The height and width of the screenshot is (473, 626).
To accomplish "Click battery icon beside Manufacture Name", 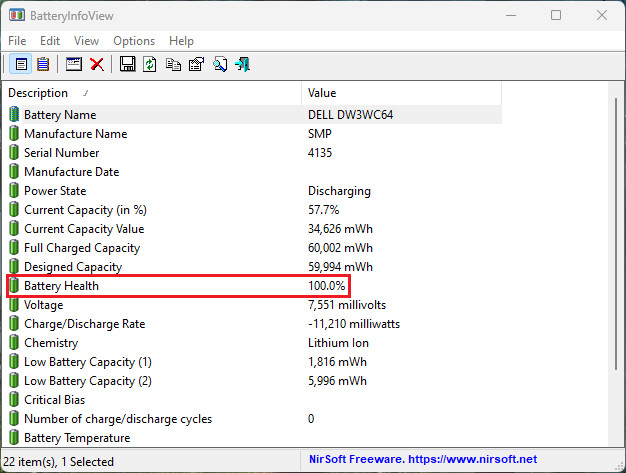I will (x=14, y=133).
